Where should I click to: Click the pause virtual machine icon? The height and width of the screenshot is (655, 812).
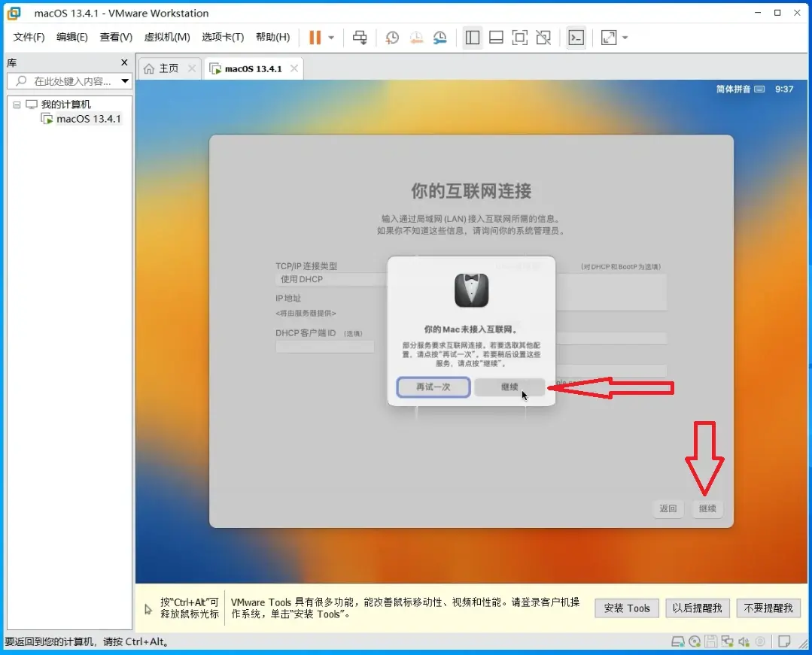(x=315, y=38)
